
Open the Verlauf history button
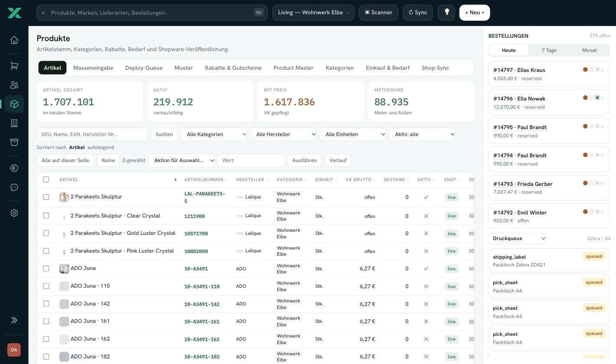(x=338, y=160)
